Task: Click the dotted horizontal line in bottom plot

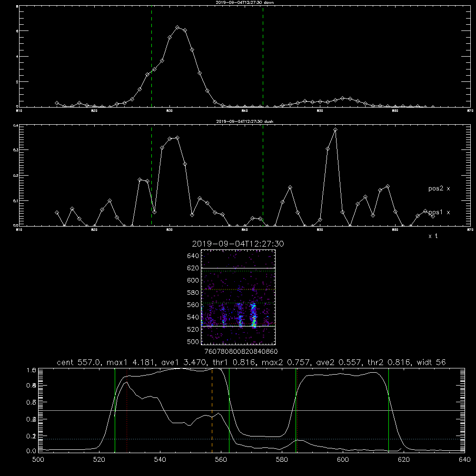Action: coord(251,439)
